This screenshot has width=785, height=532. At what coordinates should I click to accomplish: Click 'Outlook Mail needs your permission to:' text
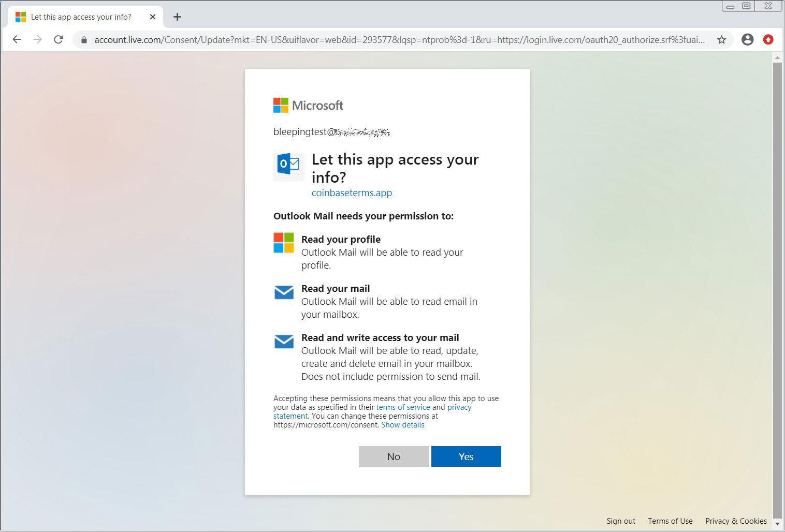(364, 216)
